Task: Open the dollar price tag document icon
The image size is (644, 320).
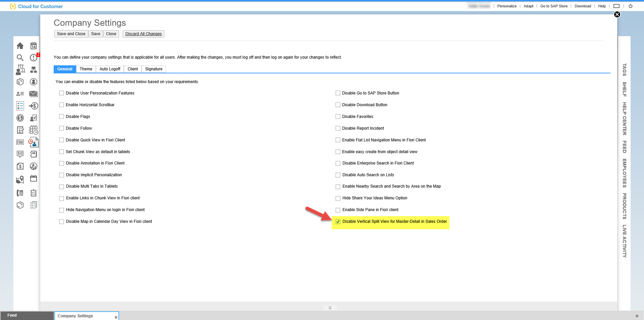Action: pos(20,166)
